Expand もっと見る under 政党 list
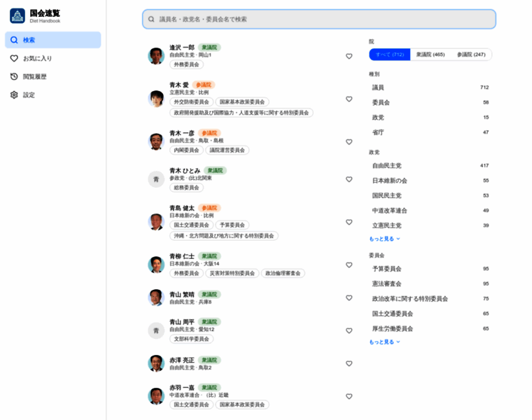Screen dimensions: 532x420 384,239
